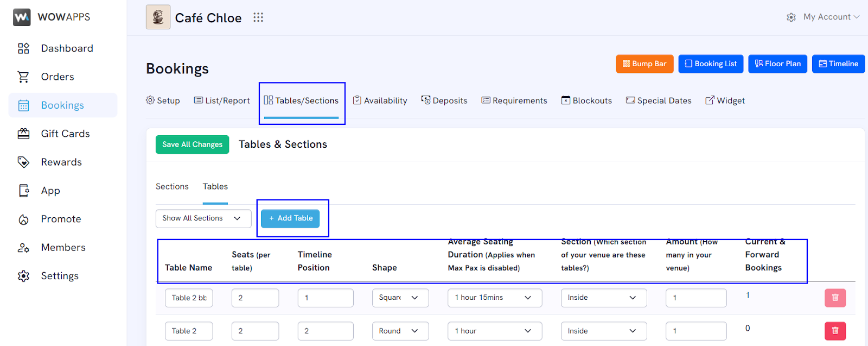Click the Gift Cards icon
Image resolution: width=868 pixels, height=346 pixels.
point(23,134)
